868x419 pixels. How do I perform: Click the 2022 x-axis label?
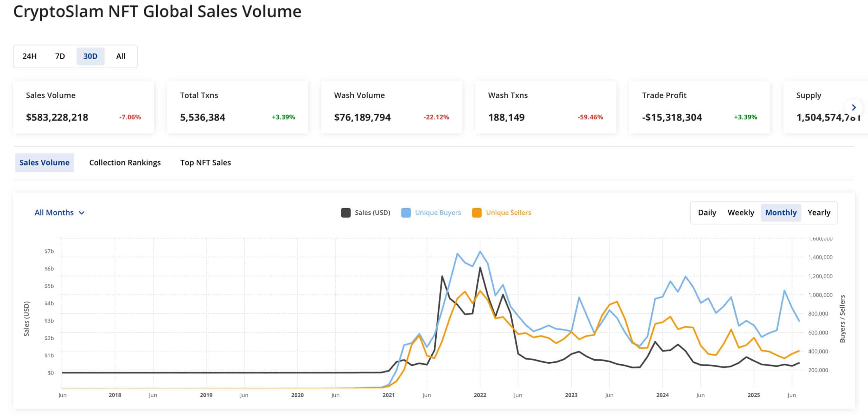[x=480, y=395]
